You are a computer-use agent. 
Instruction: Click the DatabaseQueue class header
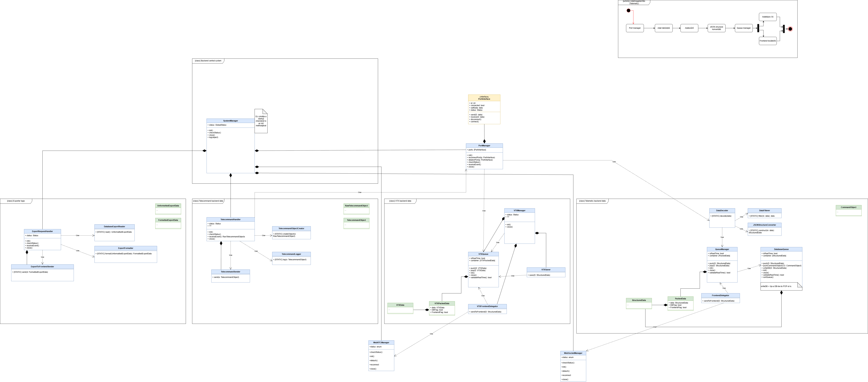pos(781,249)
